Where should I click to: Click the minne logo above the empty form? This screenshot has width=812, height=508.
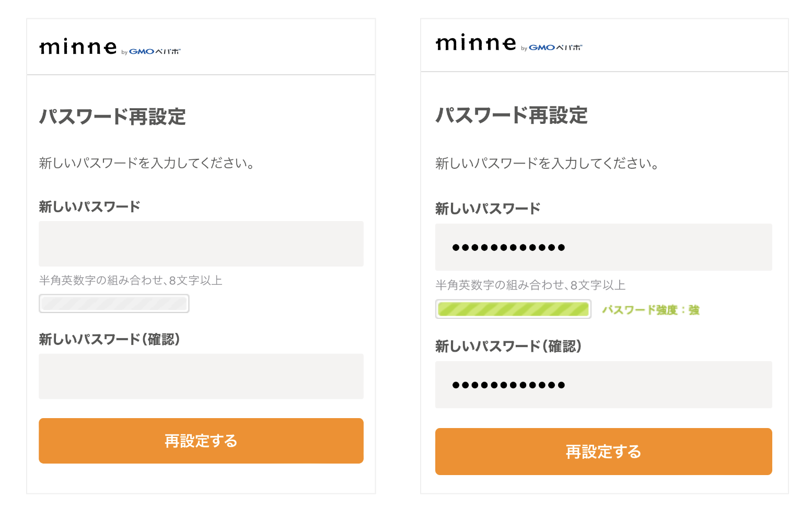point(78,48)
